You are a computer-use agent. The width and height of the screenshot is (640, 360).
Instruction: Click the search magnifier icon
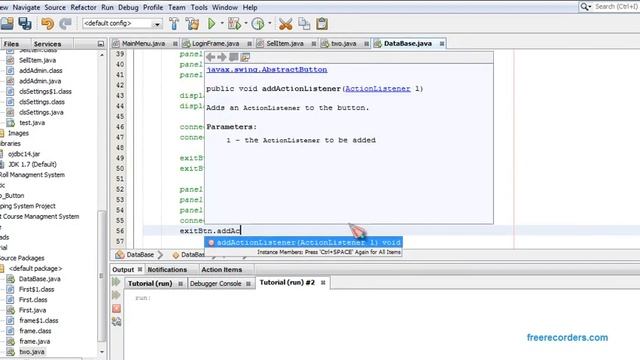coord(585,7)
